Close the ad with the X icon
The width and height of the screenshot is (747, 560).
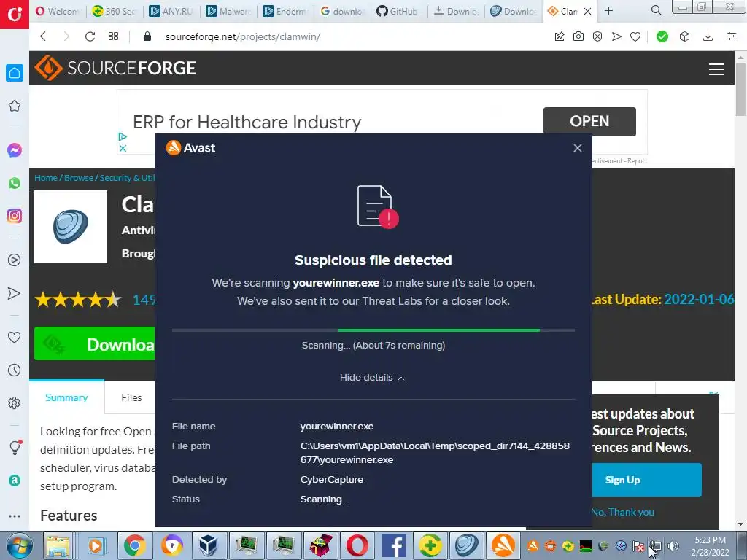[x=123, y=148]
